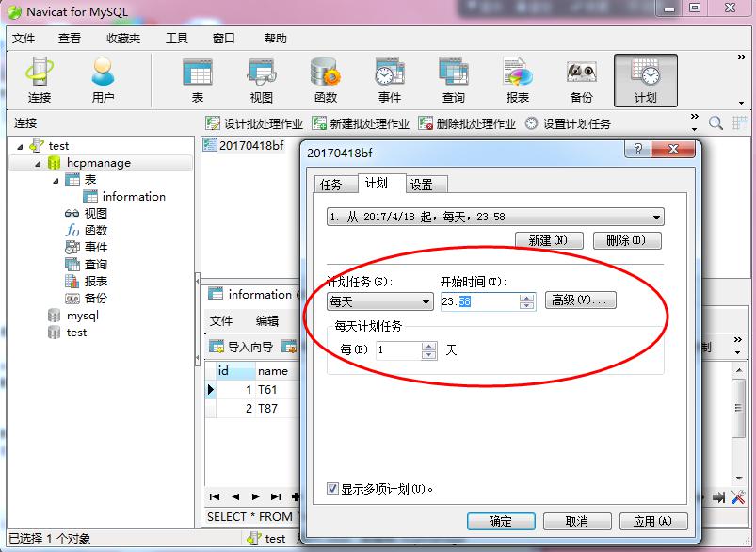Select the 视图 (View) toolbar icon
Image resolution: width=756 pixels, height=552 pixels.
262,80
